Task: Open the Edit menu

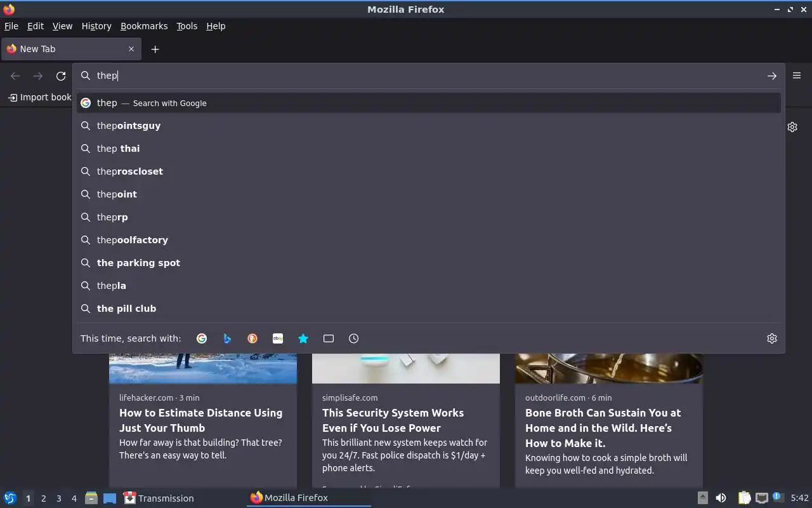Action: click(35, 26)
